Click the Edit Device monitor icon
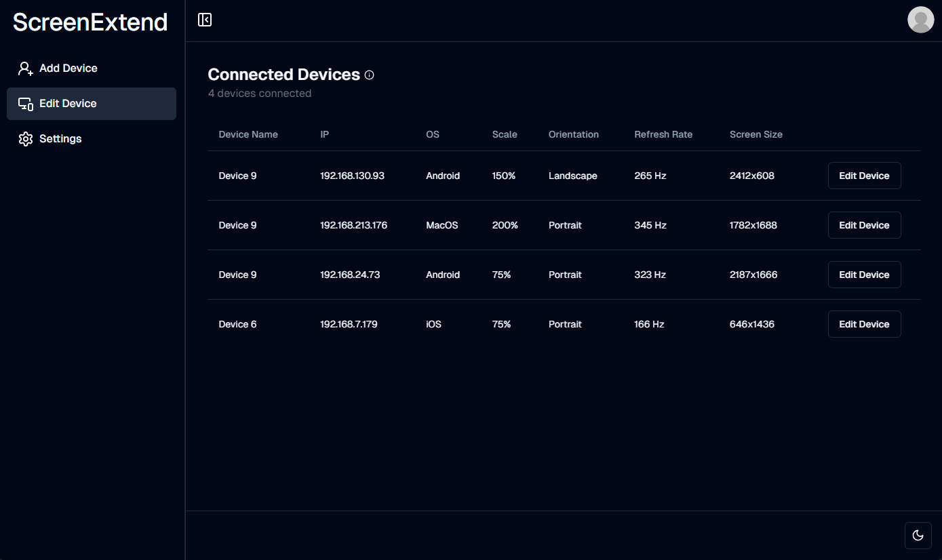This screenshot has height=560, width=942. (x=26, y=104)
